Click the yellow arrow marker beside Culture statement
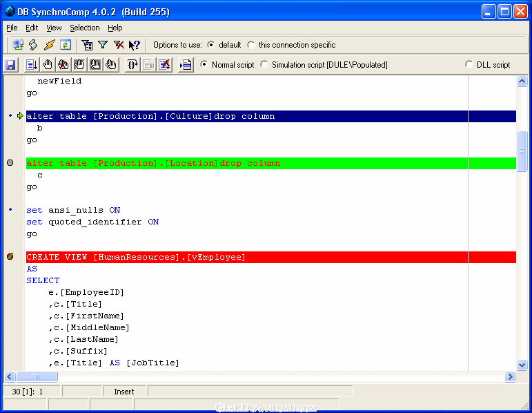The height and width of the screenshot is (413, 532). tap(20, 116)
